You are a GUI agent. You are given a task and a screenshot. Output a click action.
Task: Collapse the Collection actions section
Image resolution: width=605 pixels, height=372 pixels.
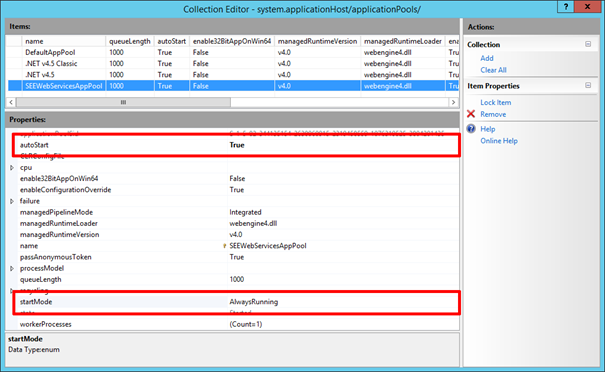(x=588, y=44)
